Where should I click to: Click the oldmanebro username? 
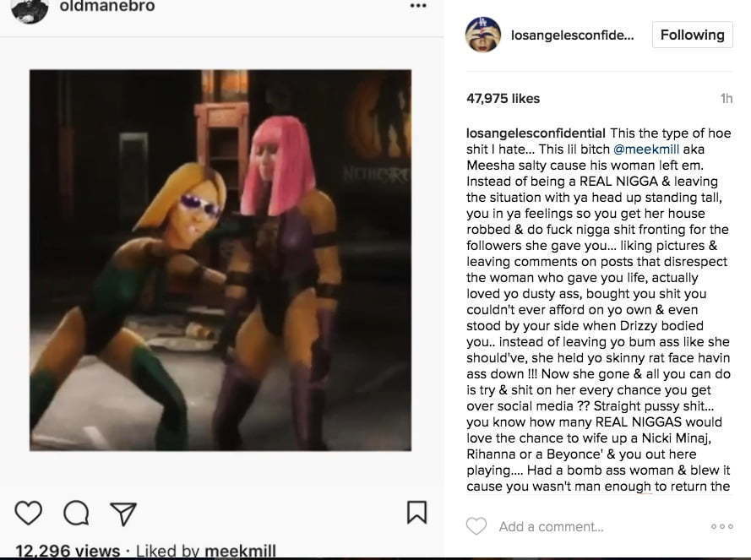tap(107, 6)
